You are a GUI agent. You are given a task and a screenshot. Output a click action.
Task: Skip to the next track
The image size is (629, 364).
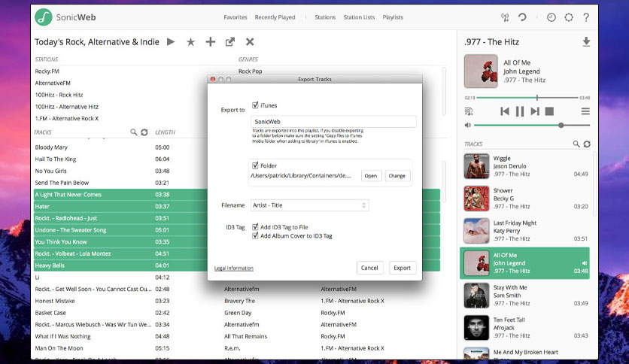tap(535, 111)
